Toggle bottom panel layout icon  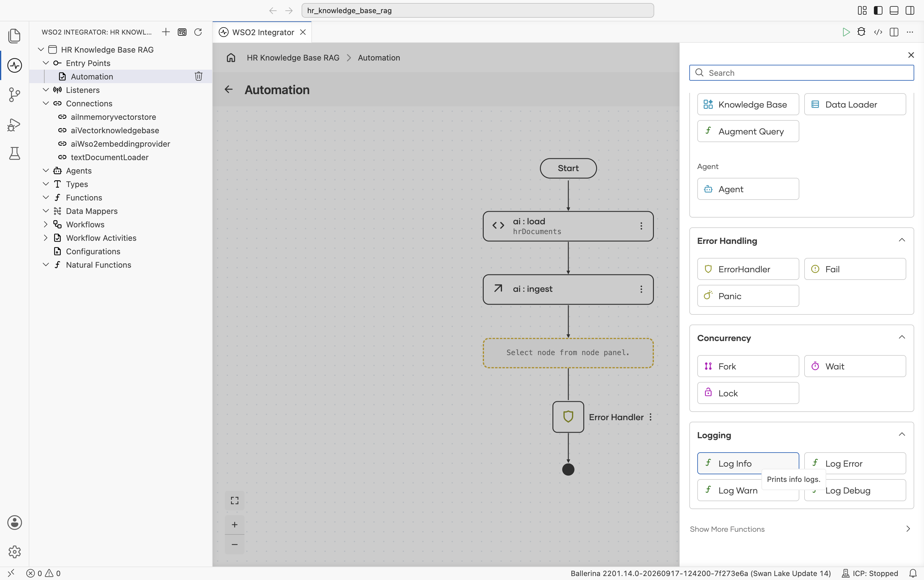click(894, 10)
